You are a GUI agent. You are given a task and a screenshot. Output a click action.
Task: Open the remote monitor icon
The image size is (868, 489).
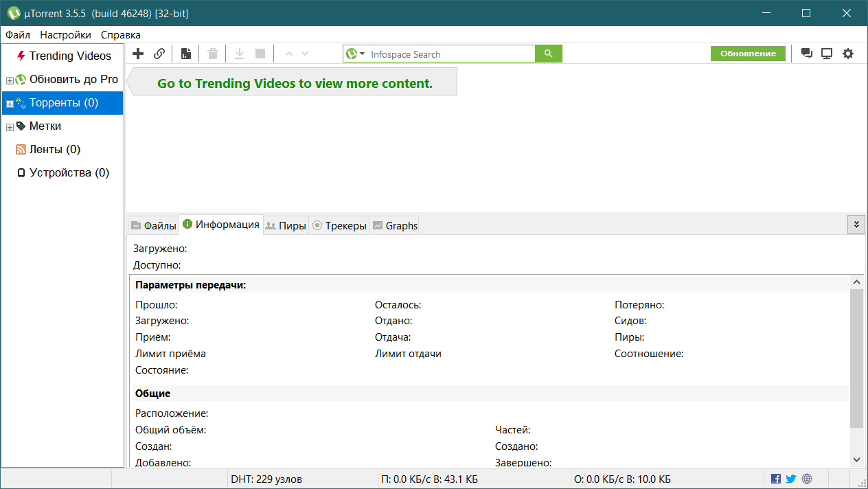pyautogui.click(x=827, y=54)
